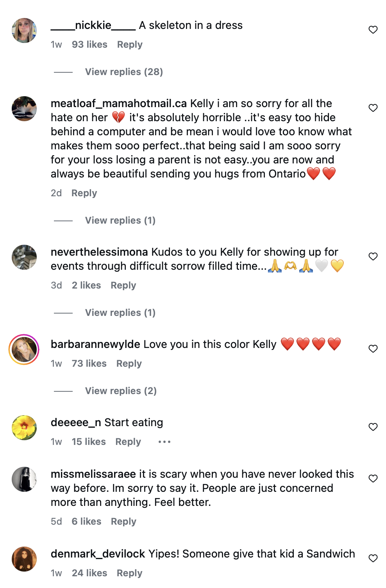Viewport: 386px width, 588px height.
Task: Like missmelissaraee's comment
Action: point(373,479)
